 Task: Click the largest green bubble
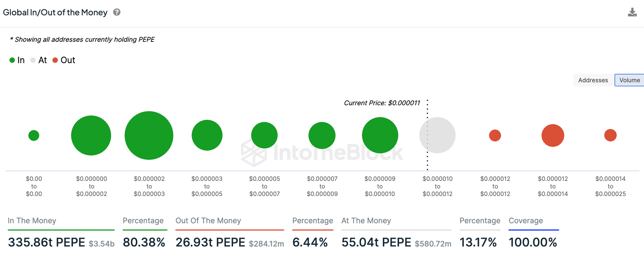149,135
